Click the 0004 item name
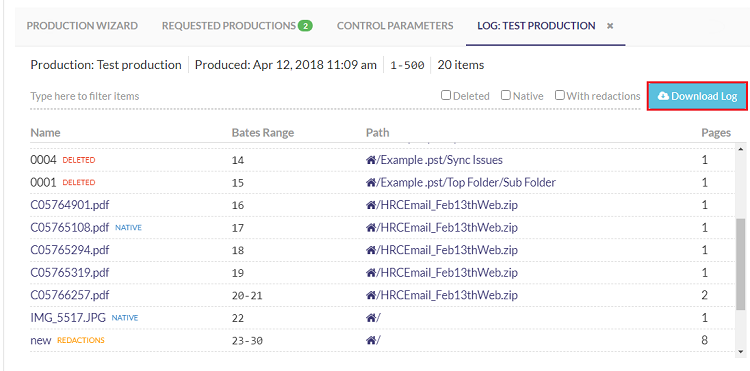This screenshot has height=371, width=750. tap(44, 160)
